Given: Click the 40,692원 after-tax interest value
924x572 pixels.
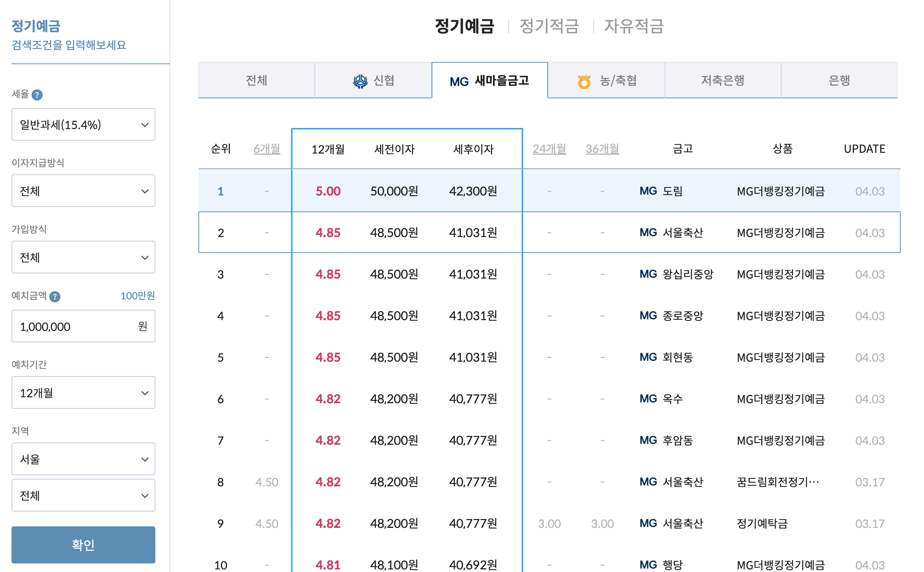Looking at the screenshot, I should pyautogui.click(x=473, y=565).
